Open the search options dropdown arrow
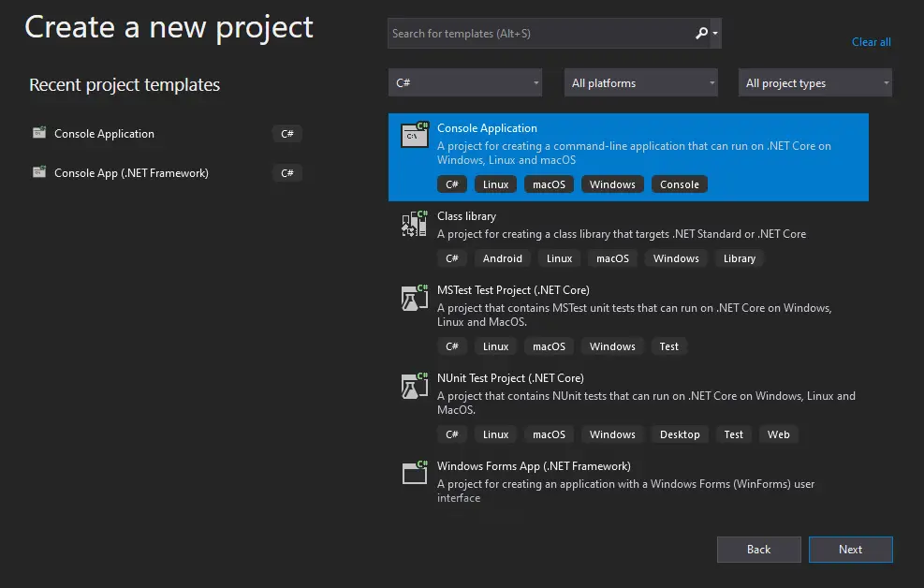Viewport: 924px width, 588px height. pyautogui.click(x=715, y=33)
